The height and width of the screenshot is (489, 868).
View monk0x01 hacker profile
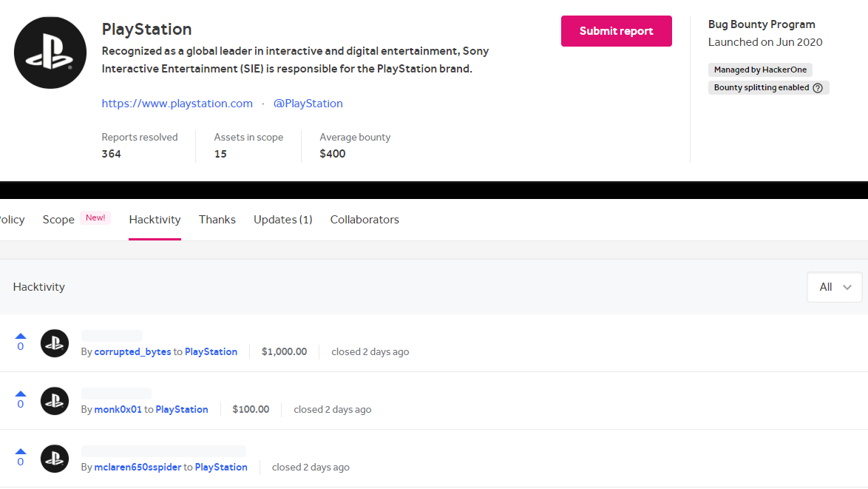click(x=118, y=410)
